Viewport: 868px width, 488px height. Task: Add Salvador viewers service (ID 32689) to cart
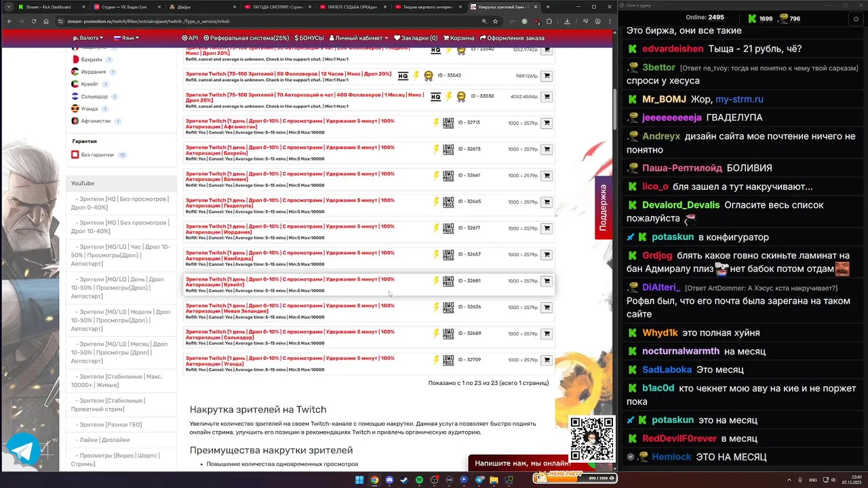point(547,334)
